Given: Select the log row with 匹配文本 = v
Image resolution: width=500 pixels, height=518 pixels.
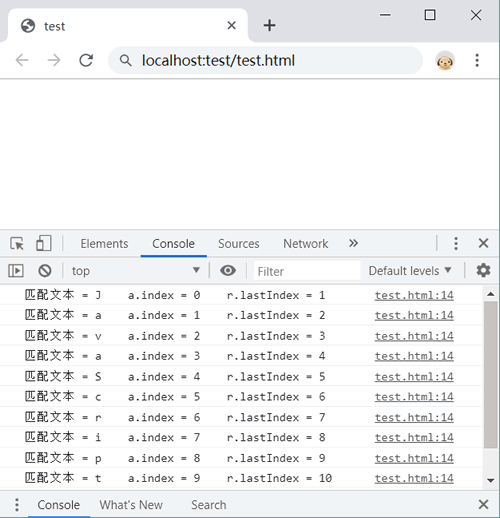Looking at the screenshot, I should tap(241, 336).
